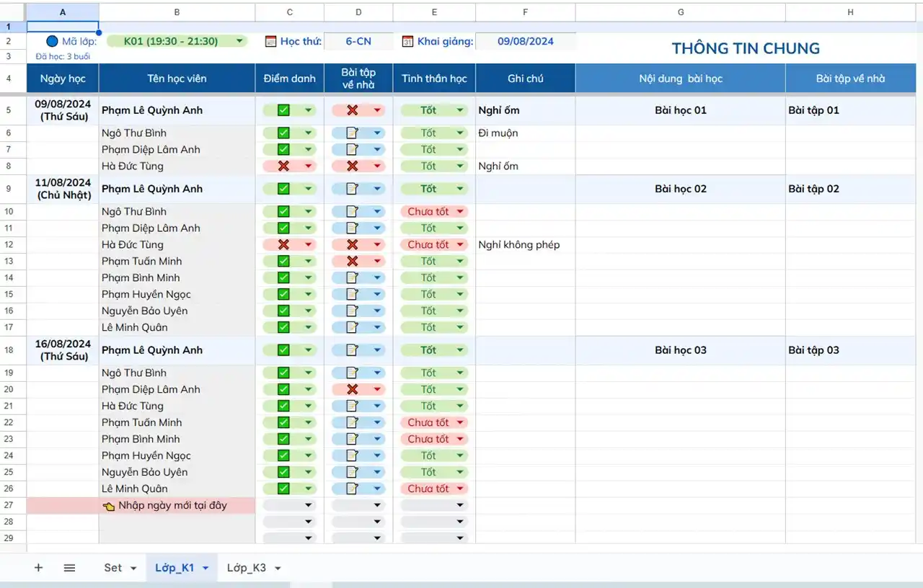Click the Nghỉ không phép note cell
The width and height of the screenshot is (923, 588).
[x=525, y=244]
